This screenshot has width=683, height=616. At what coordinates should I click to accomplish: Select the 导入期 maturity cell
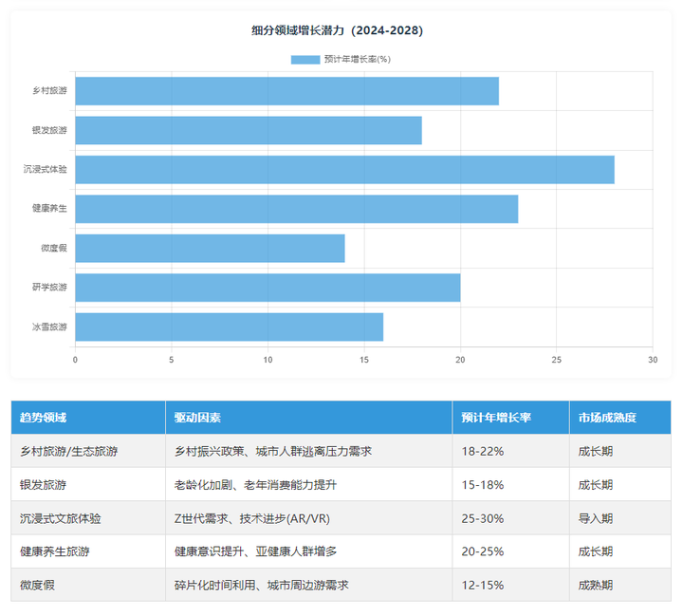tap(620, 518)
